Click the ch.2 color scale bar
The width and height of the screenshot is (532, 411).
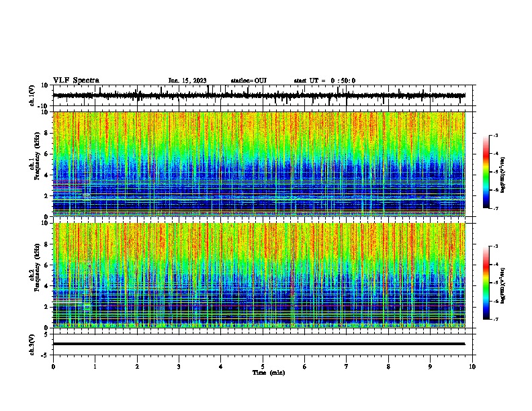pyautogui.click(x=486, y=283)
